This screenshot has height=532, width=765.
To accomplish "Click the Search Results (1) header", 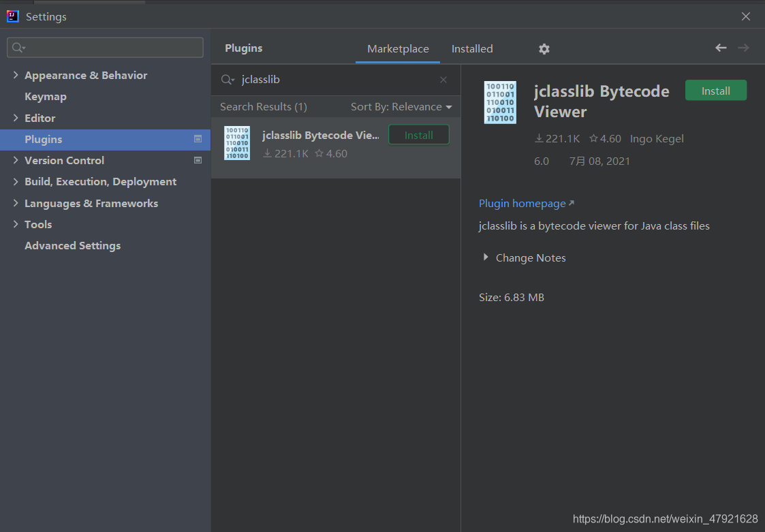I will (264, 107).
